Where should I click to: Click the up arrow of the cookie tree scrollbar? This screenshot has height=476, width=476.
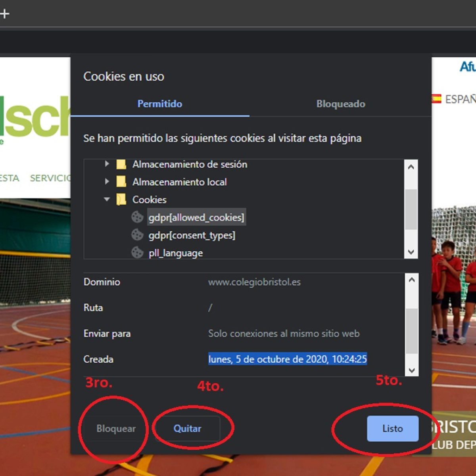pos(411,167)
